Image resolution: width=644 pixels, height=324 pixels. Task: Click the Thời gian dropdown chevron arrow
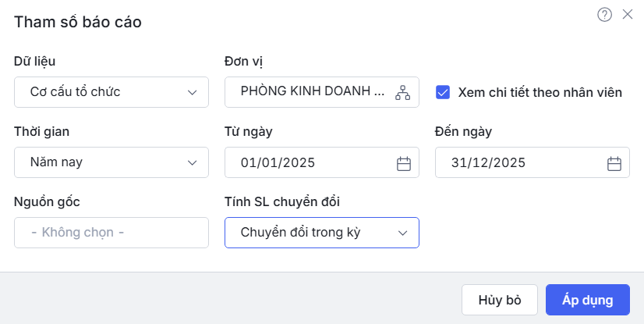[193, 162]
